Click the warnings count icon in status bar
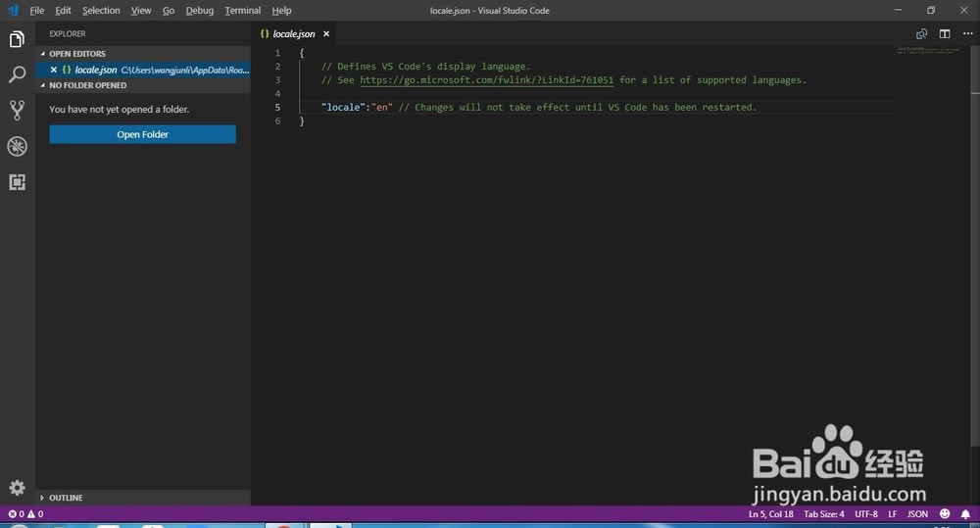The width and height of the screenshot is (980, 528). [30, 513]
